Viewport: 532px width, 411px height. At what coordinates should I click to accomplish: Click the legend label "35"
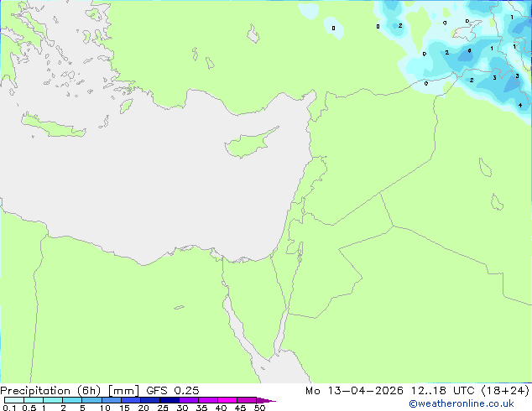tap(201, 408)
